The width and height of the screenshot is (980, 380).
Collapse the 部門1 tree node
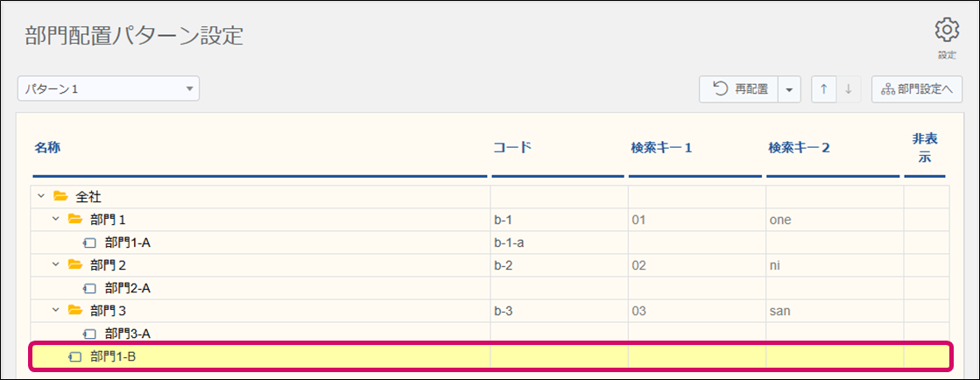point(54,220)
